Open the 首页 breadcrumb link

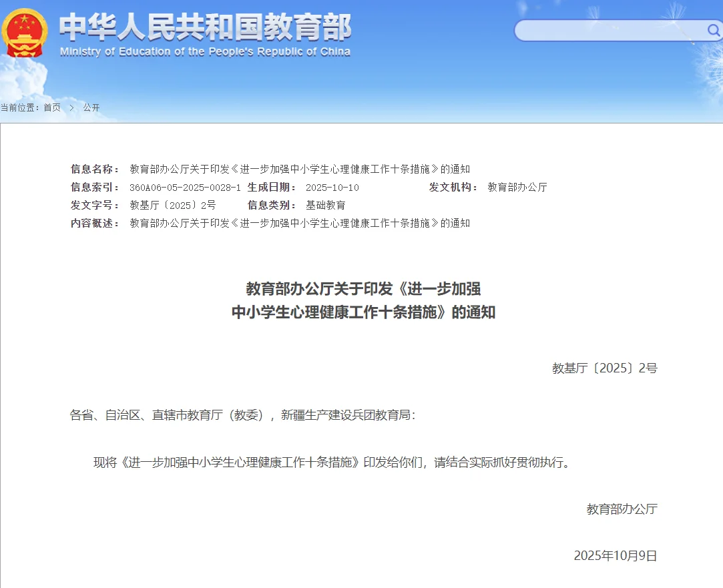click(x=51, y=107)
